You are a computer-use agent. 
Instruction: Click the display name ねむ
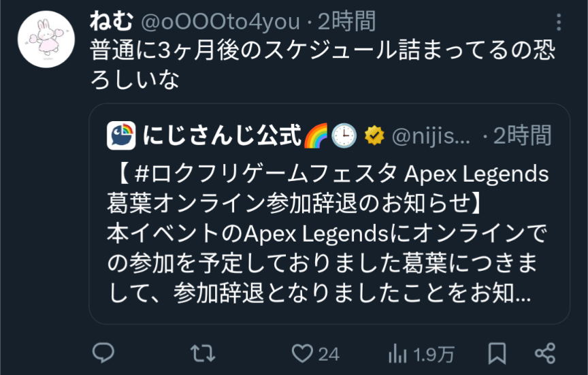(x=112, y=21)
